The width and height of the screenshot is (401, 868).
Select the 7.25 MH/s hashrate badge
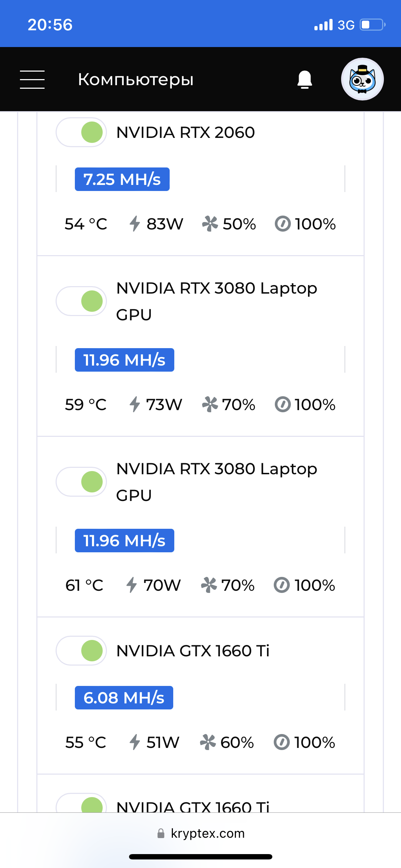pos(122,179)
